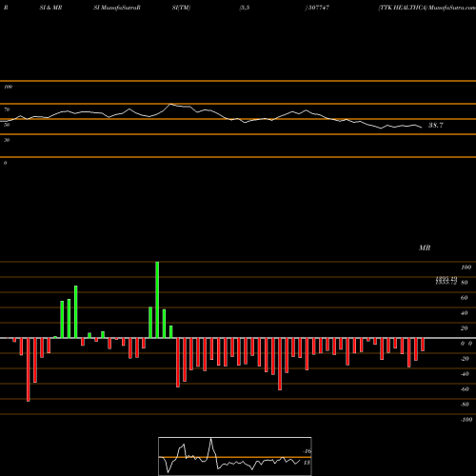Click the RSI(TM) header text
This screenshot has width=476, height=476.
(181, 8)
